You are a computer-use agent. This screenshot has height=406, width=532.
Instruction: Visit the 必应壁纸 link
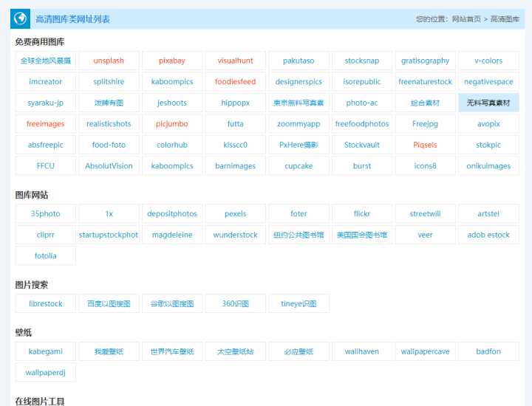tap(299, 351)
